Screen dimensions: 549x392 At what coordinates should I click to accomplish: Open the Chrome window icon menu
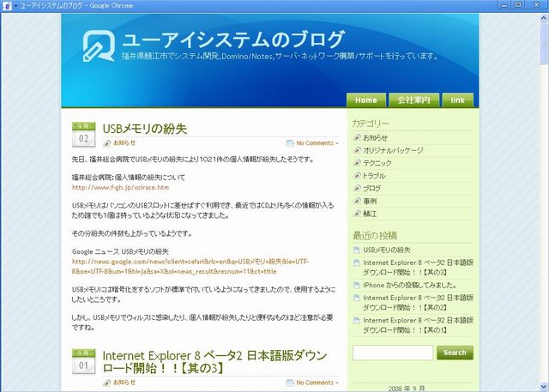7,6
